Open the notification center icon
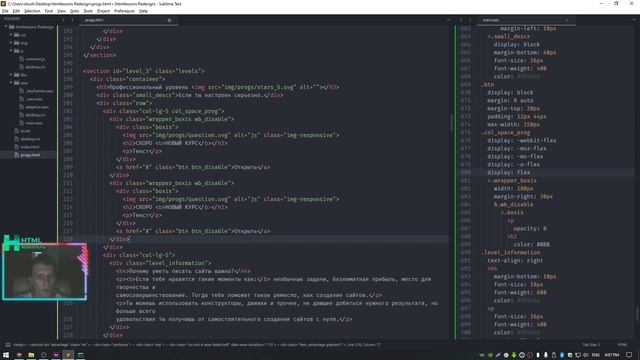The height and width of the screenshot is (360, 640). pos(629,355)
